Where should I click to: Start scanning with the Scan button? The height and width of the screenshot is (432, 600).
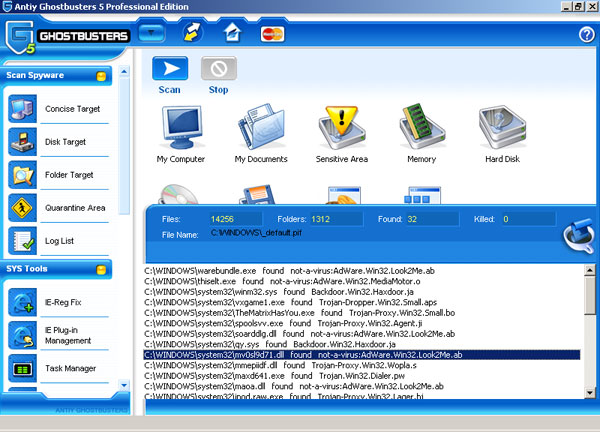[170, 69]
